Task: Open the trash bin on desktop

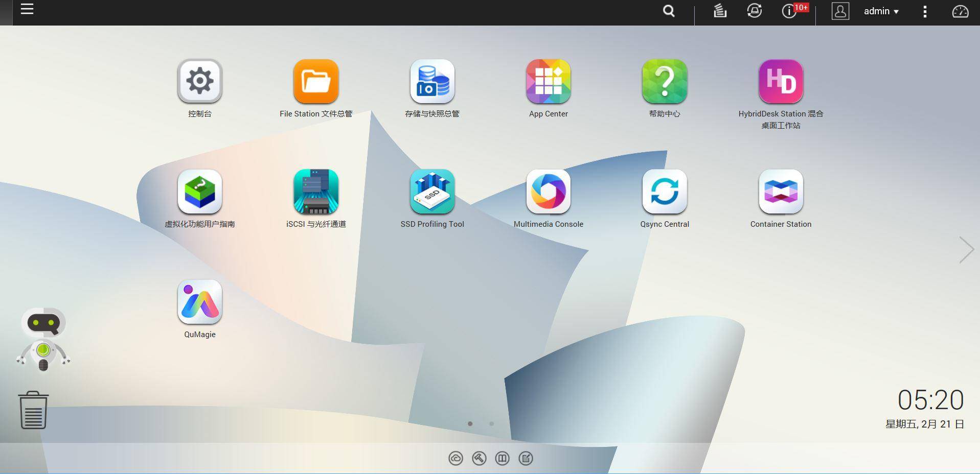Action: pos(33,410)
